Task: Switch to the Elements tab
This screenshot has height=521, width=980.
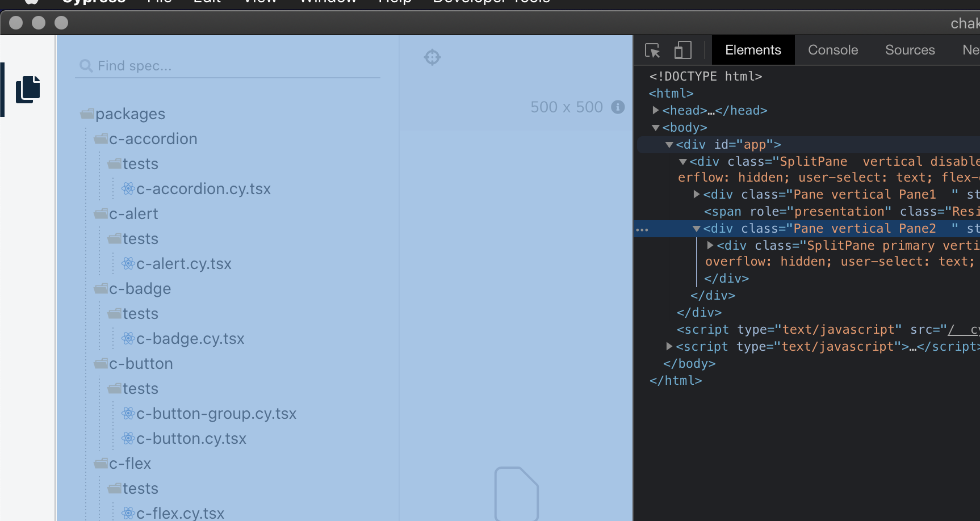Action: click(x=753, y=50)
